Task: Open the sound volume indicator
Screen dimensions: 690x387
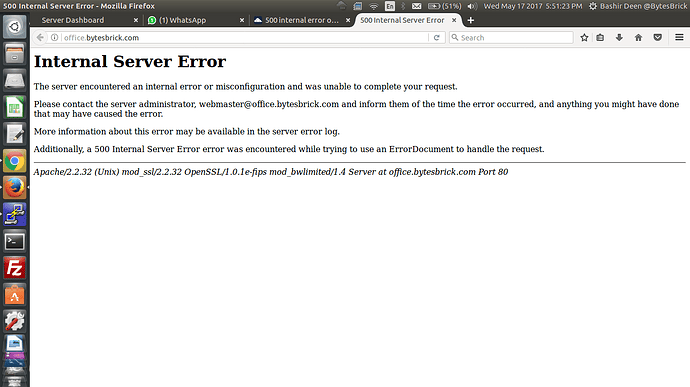Action: tap(472, 6)
